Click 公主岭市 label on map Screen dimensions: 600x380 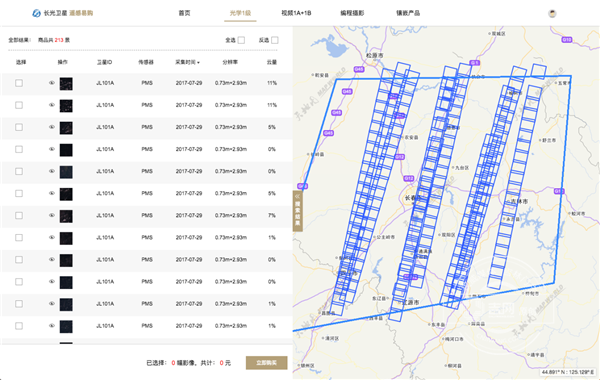click(386, 237)
